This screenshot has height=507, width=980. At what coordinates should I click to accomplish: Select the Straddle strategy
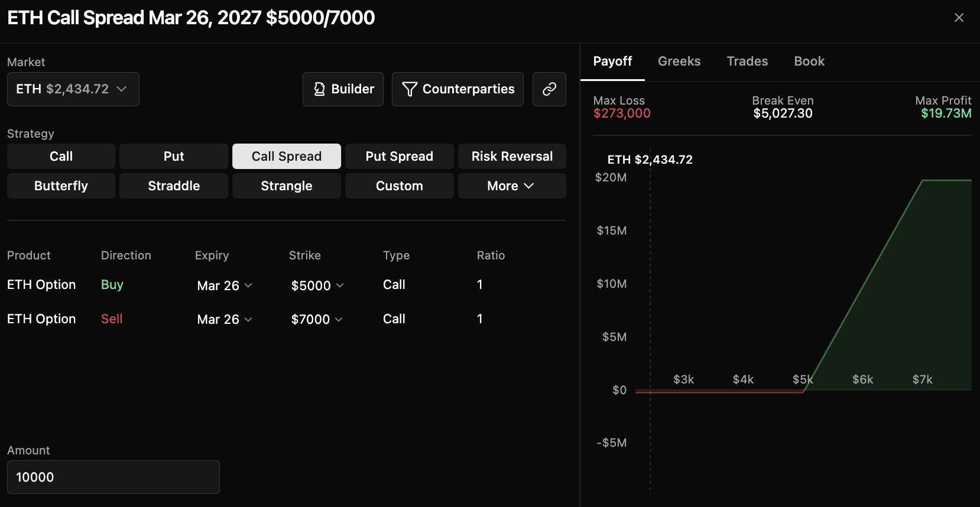(x=174, y=186)
